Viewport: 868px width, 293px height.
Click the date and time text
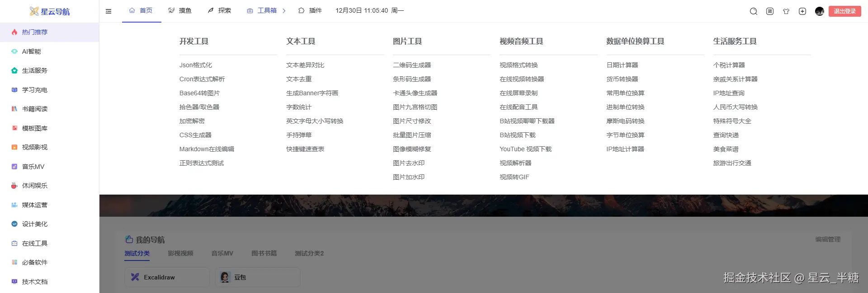point(369,11)
